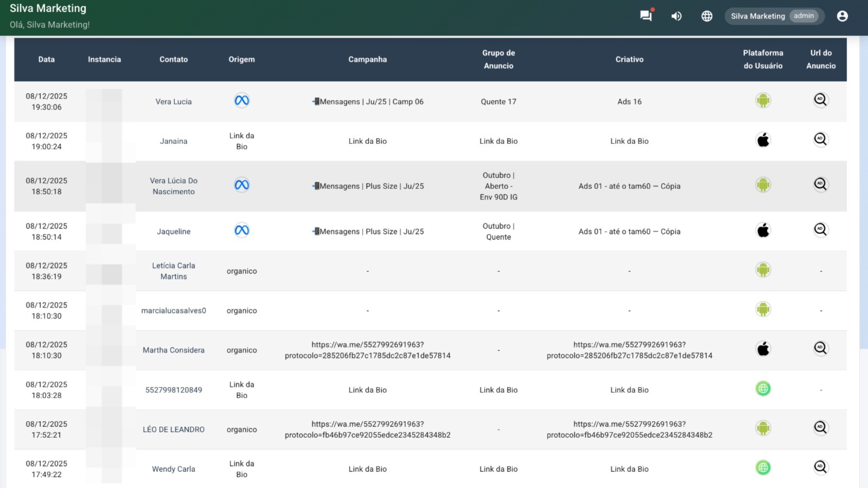Screen dimensions: 868x488
Task: Open ad URL magnifier for Martha Considera
Action: tap(820, 348)
